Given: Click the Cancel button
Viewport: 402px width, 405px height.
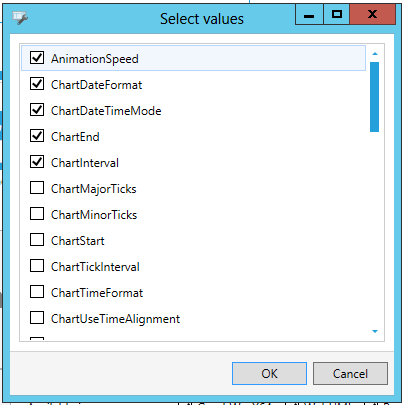Looking at the screenshot, I should pyautogui.click(x=350, y=373).
